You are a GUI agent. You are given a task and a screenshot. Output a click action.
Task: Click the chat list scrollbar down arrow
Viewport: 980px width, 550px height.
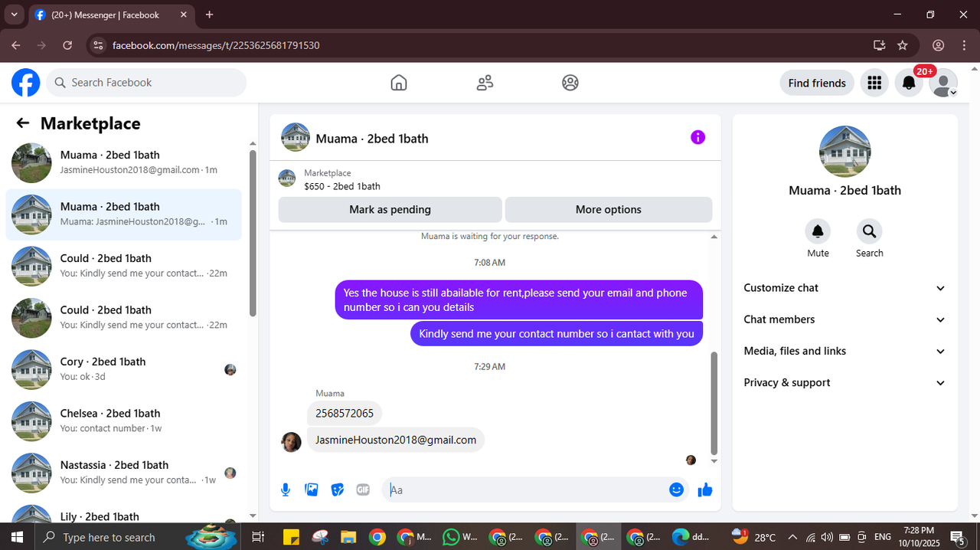(x=253, y=516)
